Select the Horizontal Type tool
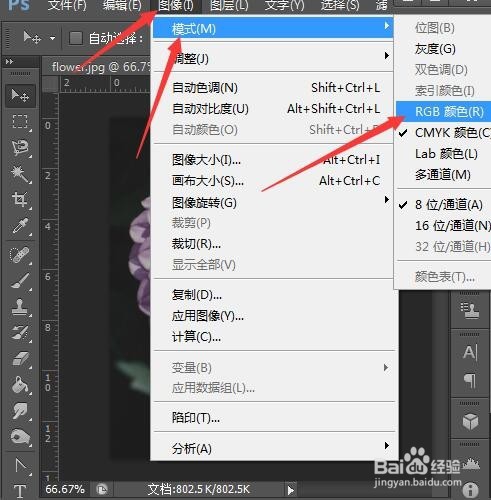 click(x=20, y=491)
